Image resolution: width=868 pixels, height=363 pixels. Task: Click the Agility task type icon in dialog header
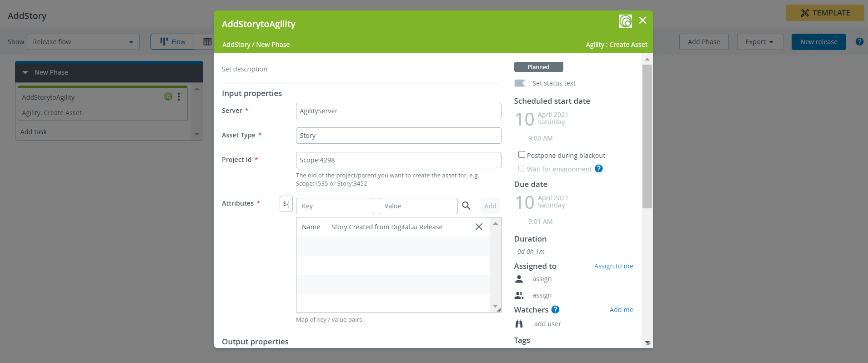pyautogui.click(x=626, y=21)
